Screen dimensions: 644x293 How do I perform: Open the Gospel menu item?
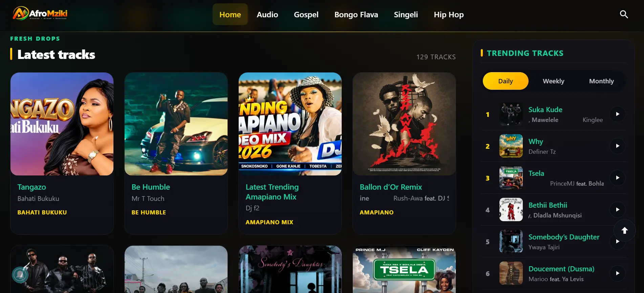coord(306,15)
